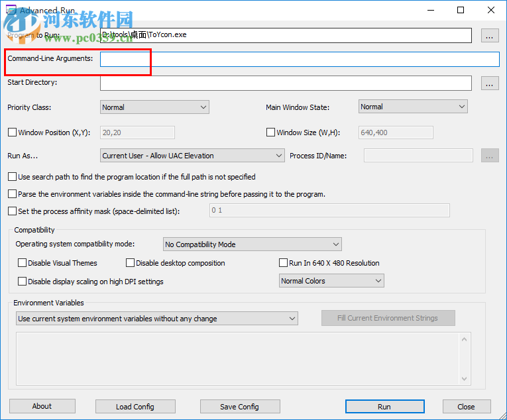
Task: Open the environment variables mode dropdown
Action: coord(157,319)
